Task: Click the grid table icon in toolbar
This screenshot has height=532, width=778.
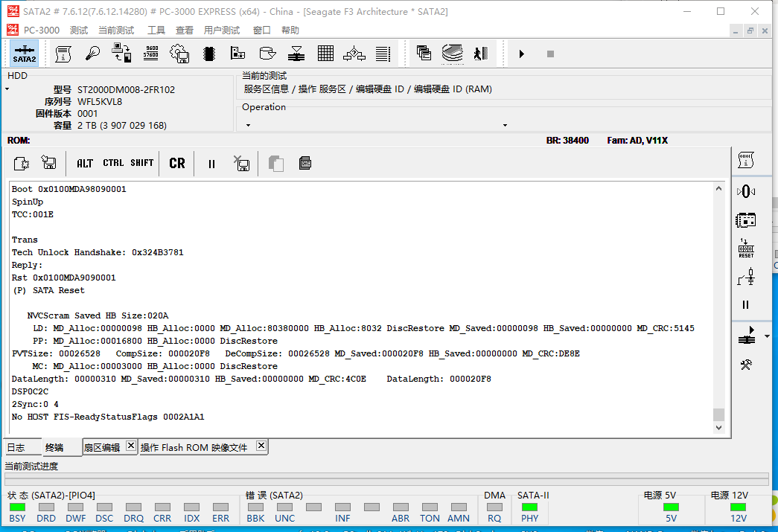Action: coord(325,54)
